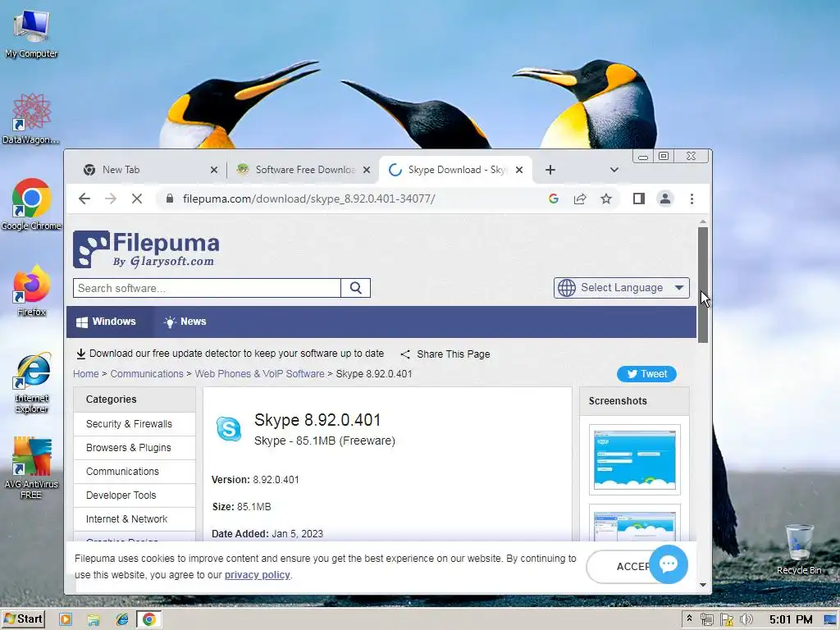The height and width of the screenshot is (630, 840).
Task: Click file explorer taskbar icon
Action: tap(94, 620)
